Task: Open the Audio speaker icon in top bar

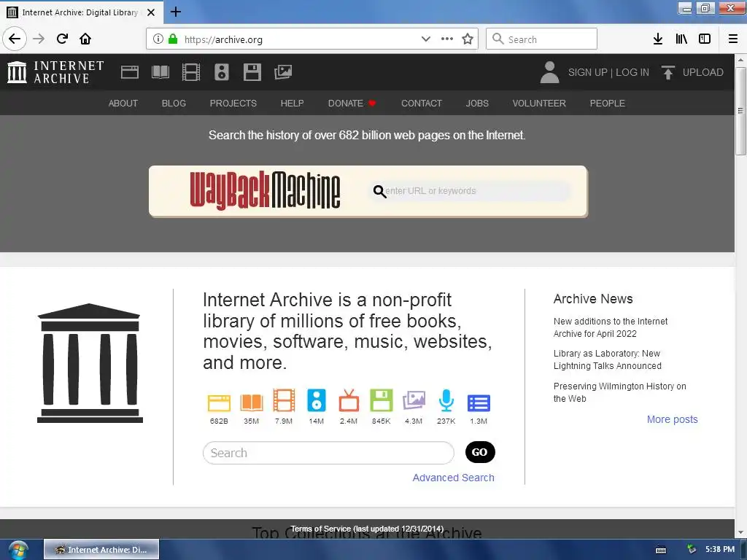Action: click(222, 72)
